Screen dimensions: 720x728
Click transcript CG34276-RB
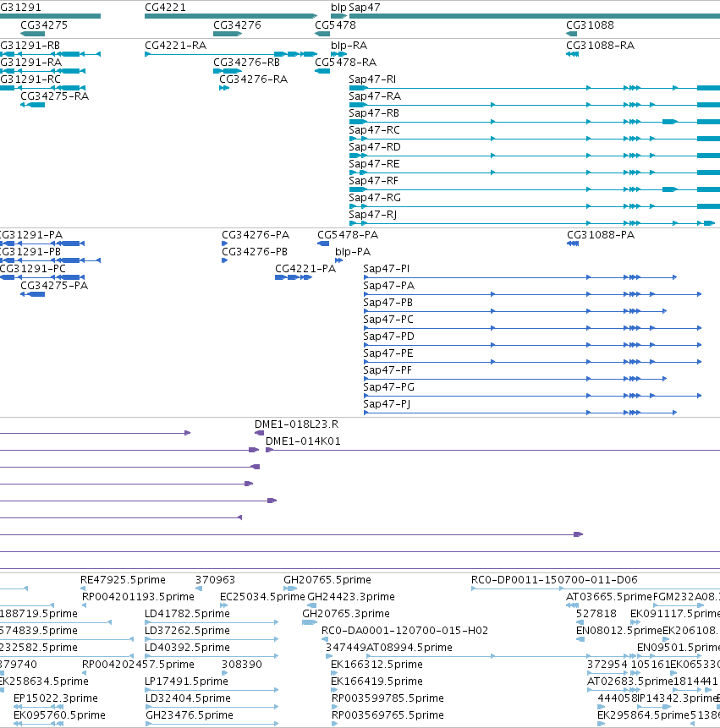(x=246, y=63)
